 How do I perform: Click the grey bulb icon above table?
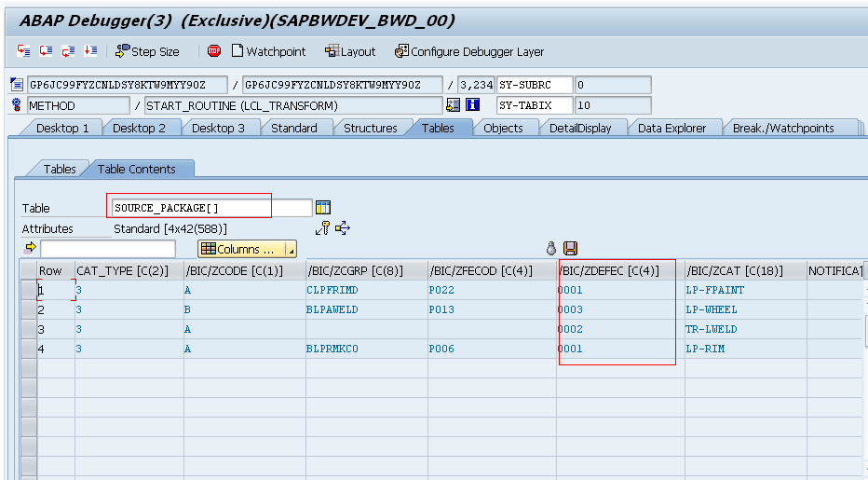click(550, 248)
